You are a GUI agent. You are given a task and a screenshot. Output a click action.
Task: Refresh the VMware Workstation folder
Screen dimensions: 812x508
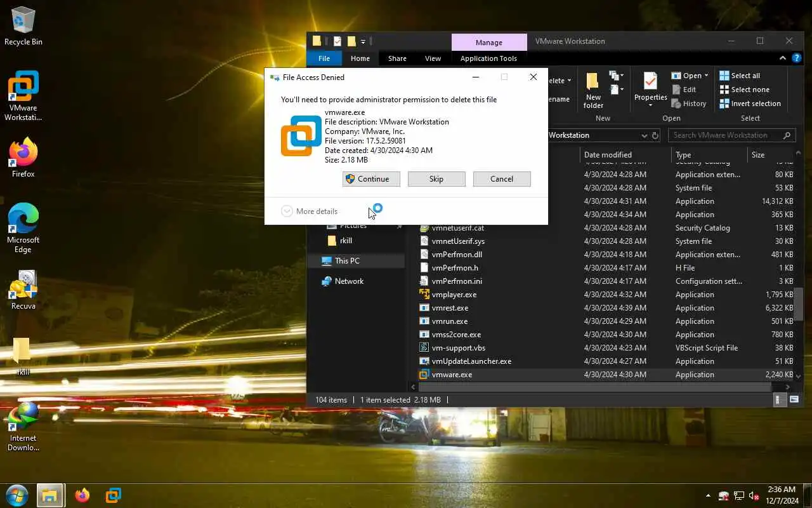655,135
